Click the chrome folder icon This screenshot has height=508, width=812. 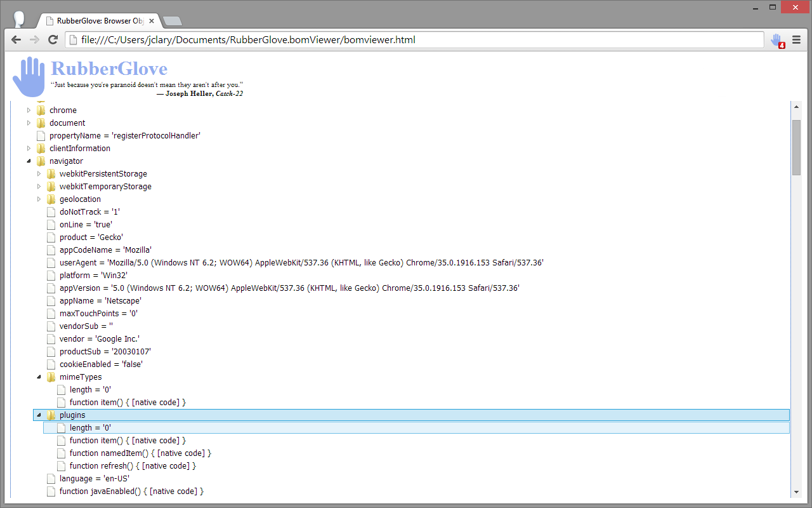[41, 110]
